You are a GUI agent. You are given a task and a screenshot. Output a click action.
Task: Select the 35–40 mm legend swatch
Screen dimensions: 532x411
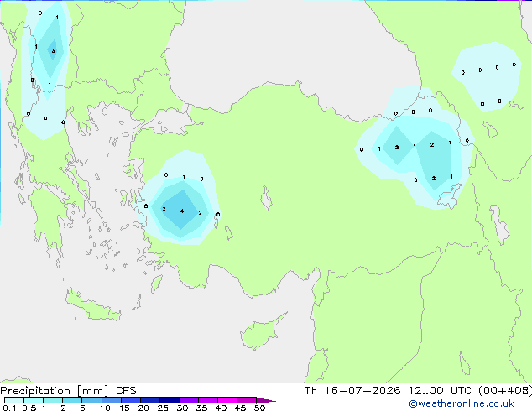point(208,400)
